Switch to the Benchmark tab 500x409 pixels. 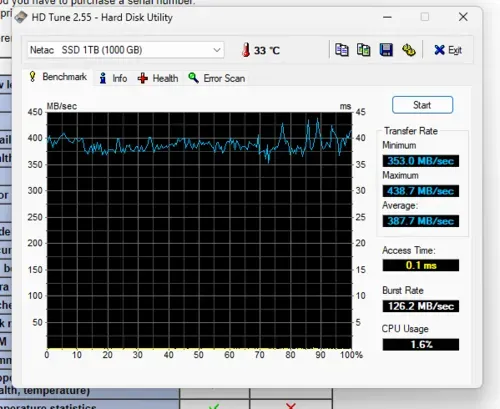(x=58, y=77)
